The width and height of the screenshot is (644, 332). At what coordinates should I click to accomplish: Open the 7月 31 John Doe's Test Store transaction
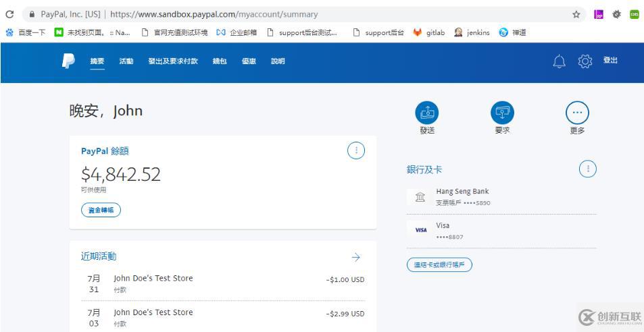pos(222,283)
